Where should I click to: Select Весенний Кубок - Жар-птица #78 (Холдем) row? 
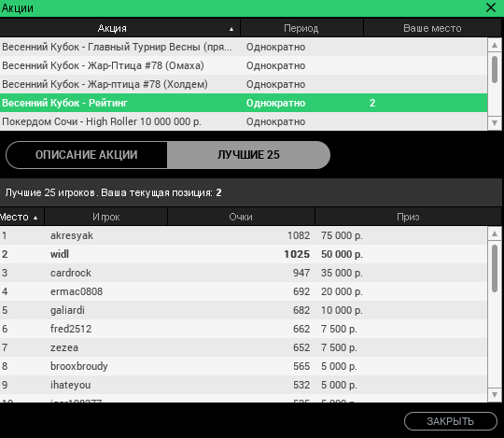point(244,84)
